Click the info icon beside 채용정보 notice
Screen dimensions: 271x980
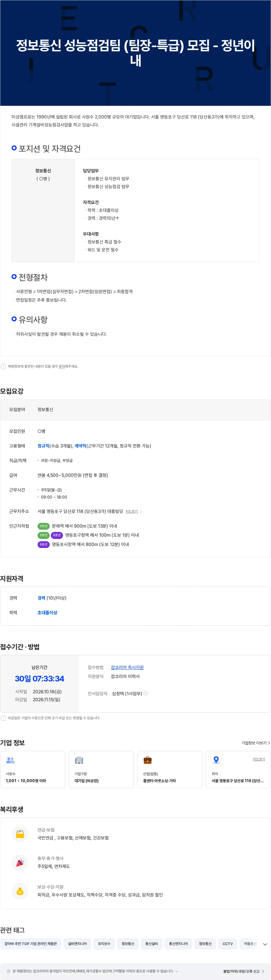pyautogui.click(x=3, y=366)
